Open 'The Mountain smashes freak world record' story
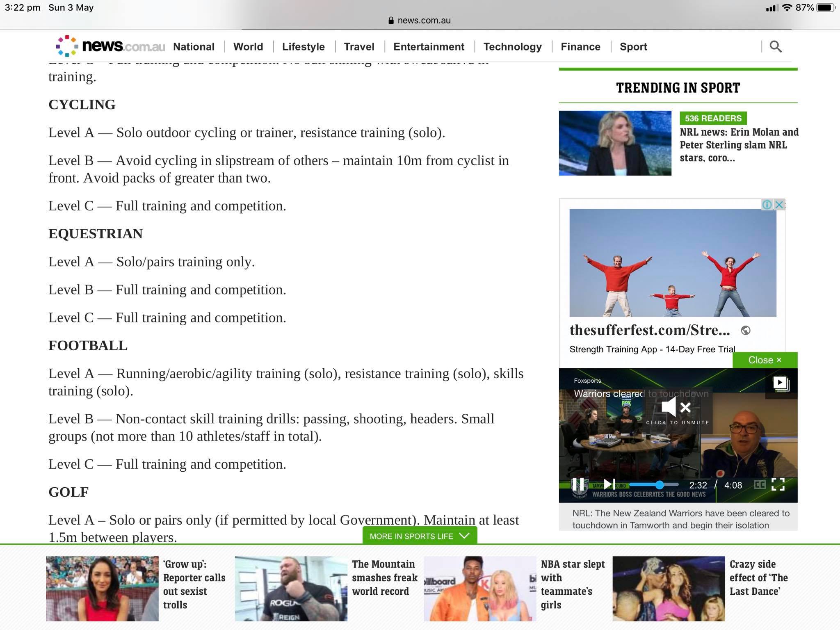 coord(384,577)
